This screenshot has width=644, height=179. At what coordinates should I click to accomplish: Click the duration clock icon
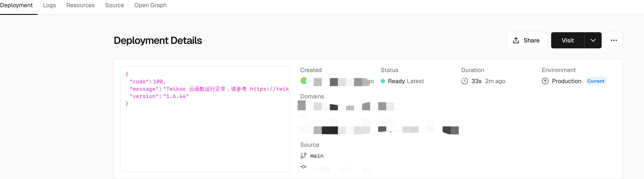click(x=464, y=81)
